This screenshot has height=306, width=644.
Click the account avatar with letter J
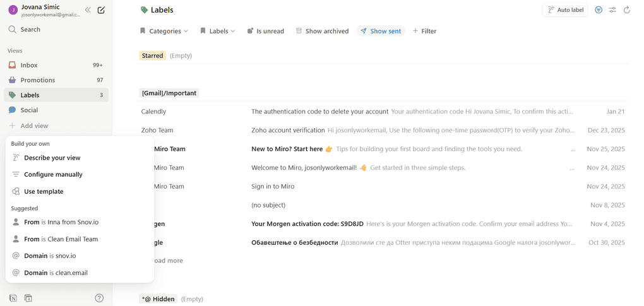point(13,10)
